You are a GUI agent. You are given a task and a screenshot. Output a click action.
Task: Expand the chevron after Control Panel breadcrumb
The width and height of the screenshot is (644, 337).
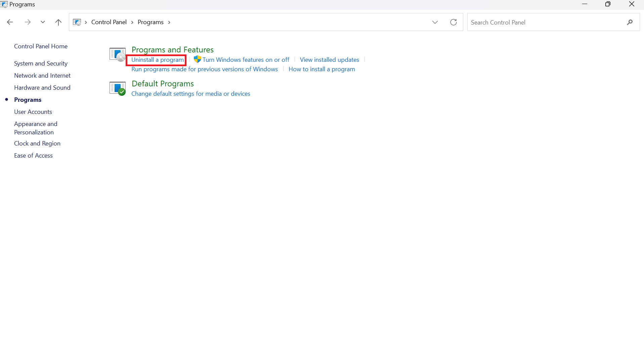point(132,22)
